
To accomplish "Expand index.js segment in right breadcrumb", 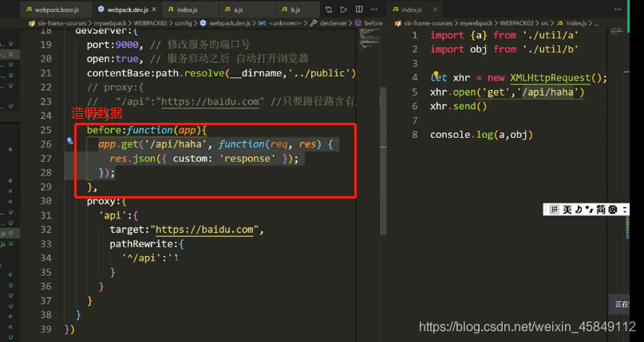I will [577, 23].
